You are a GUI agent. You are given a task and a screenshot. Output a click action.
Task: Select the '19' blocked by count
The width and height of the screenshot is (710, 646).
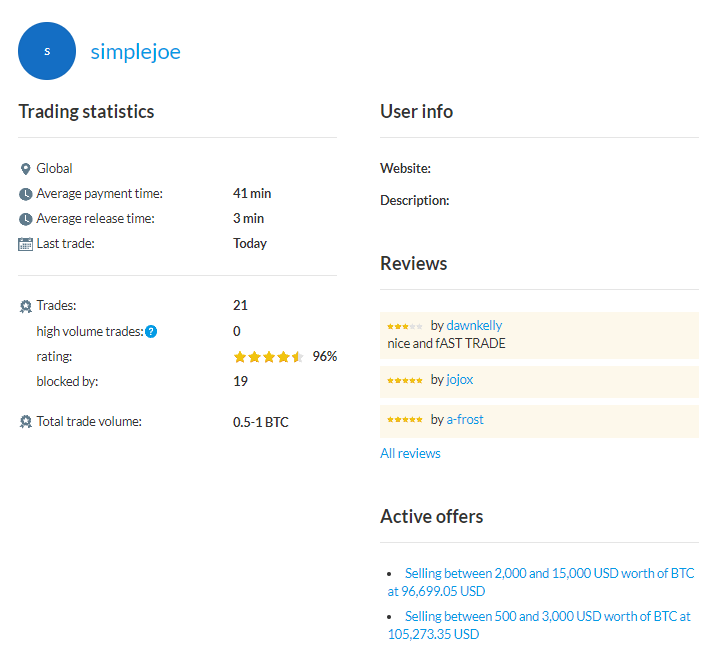point(240,381)
